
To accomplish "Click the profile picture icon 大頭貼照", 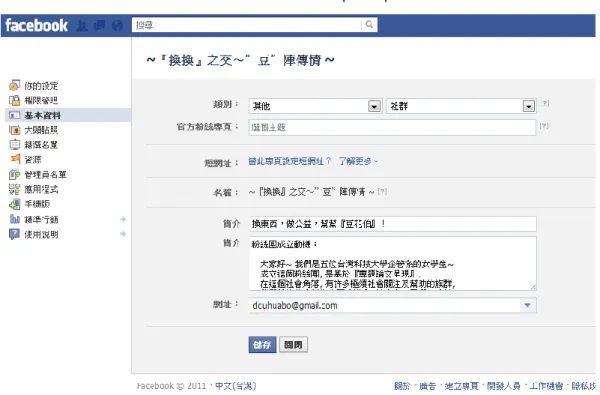I will pyautogui.click(x=14, y=130).
